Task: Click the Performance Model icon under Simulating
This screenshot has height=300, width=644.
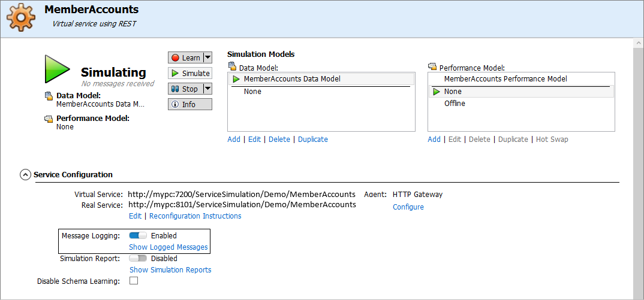Action: pyautogui.click(x=49, y=119)
